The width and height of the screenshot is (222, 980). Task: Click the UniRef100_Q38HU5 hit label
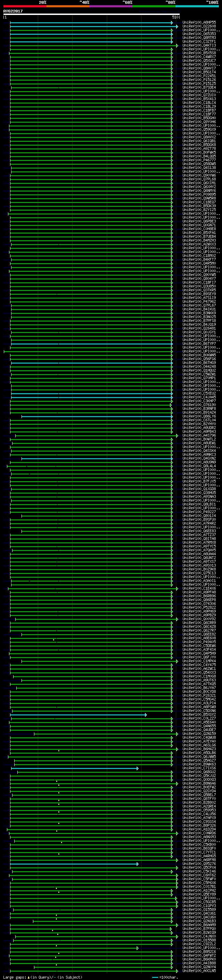pos(199,493)
